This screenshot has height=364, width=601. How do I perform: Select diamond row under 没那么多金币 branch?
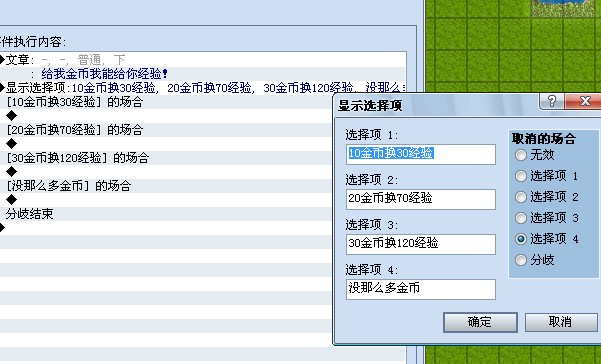pos(166,200)
